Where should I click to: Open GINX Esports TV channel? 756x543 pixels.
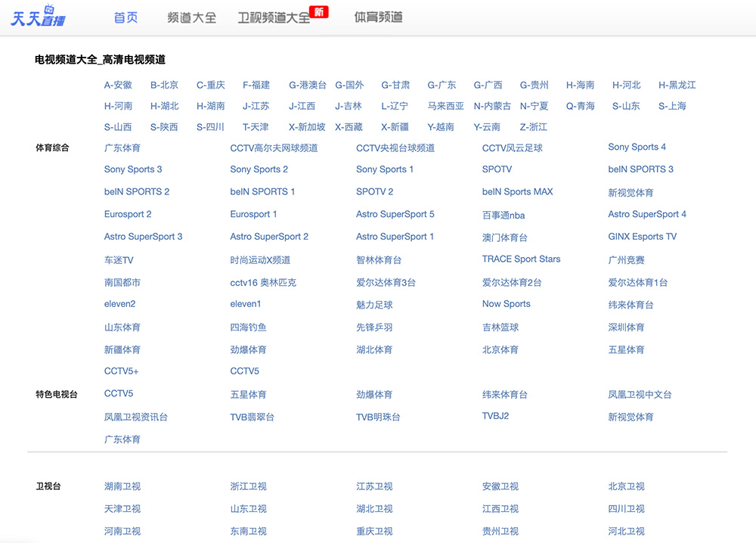(x=642, y=237)
